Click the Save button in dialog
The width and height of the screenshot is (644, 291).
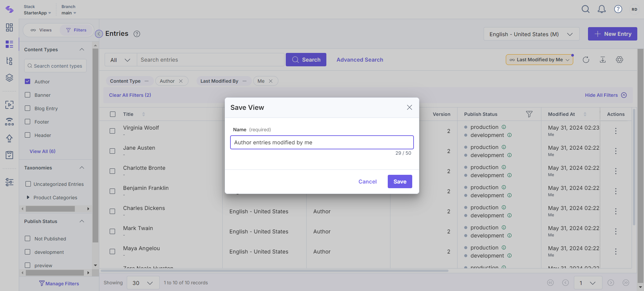tap(400, 181)
